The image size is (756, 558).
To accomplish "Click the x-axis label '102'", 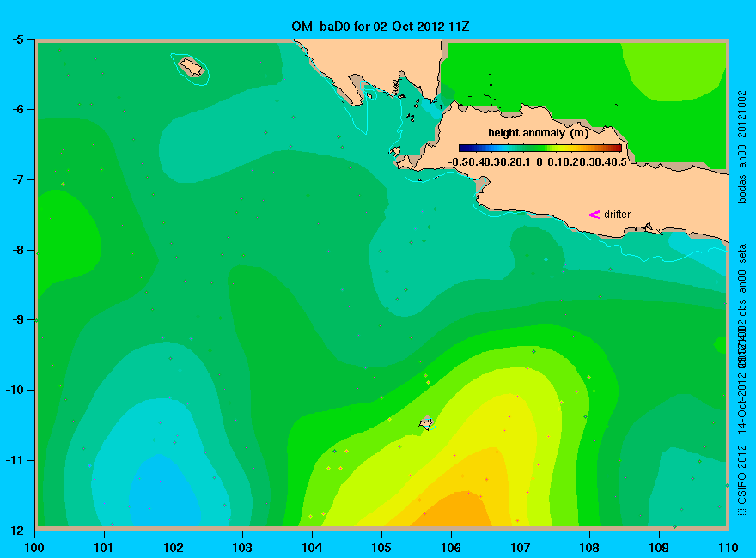I will pyautogui.click(x=173, y=548).
